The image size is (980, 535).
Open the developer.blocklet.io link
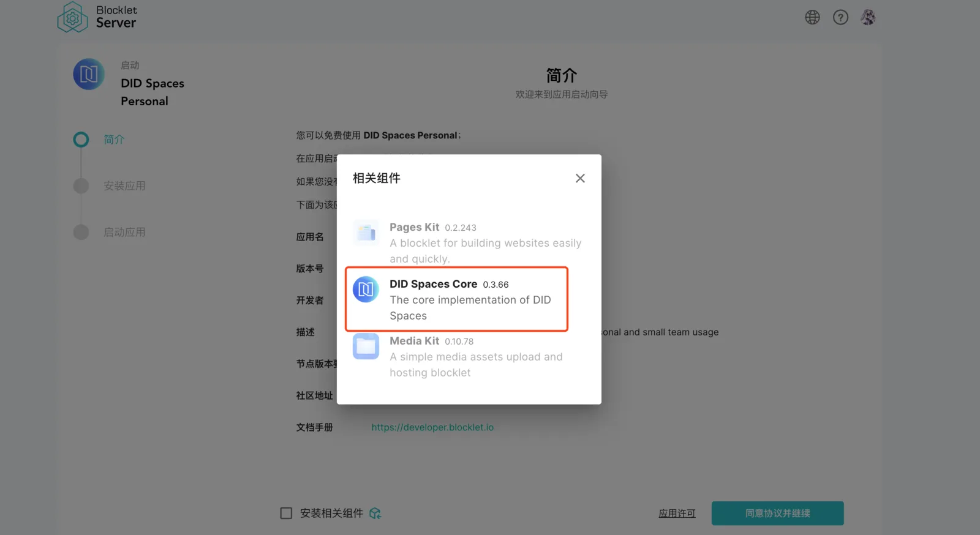tap(432, 427)
